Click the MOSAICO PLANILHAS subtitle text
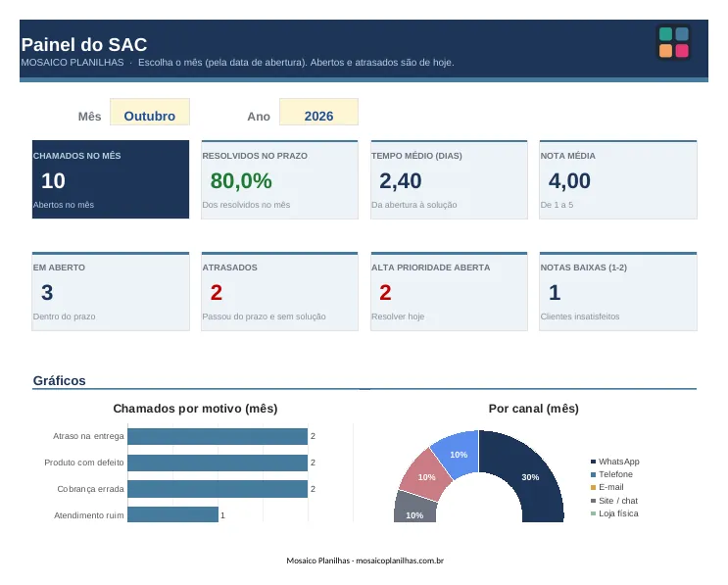Viewport: 728px width, 585px height. coord(73,63)
